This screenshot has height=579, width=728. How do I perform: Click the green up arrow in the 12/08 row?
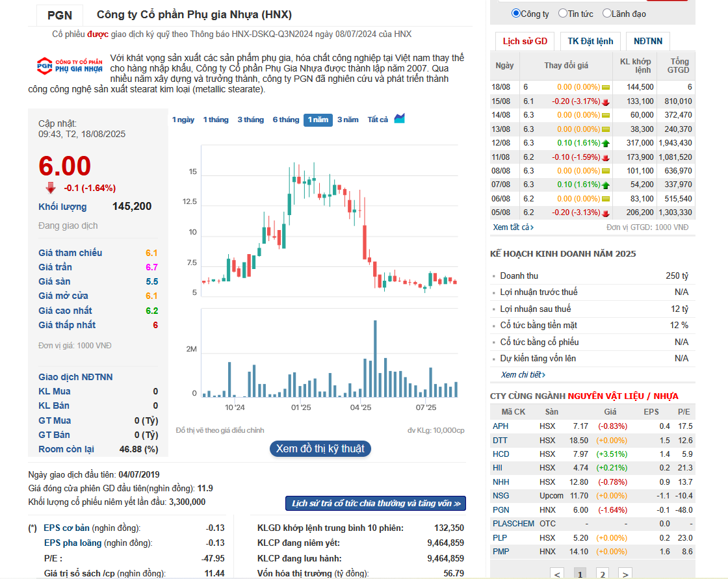click(605, 143)
